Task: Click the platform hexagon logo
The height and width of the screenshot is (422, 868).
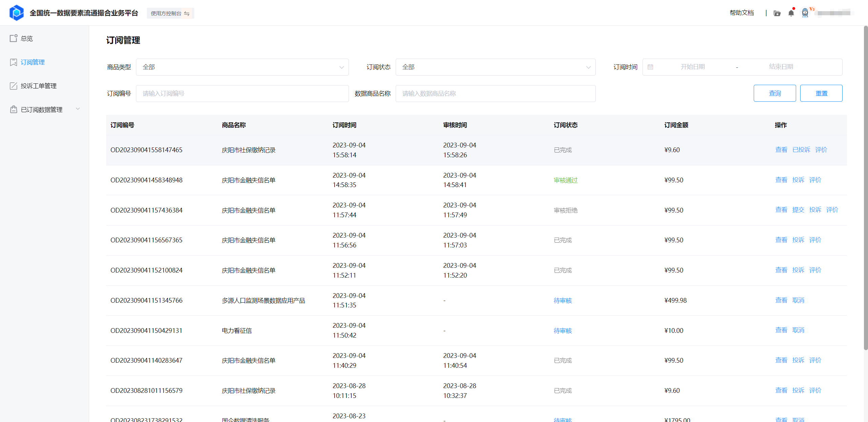Action: (16, 13)
